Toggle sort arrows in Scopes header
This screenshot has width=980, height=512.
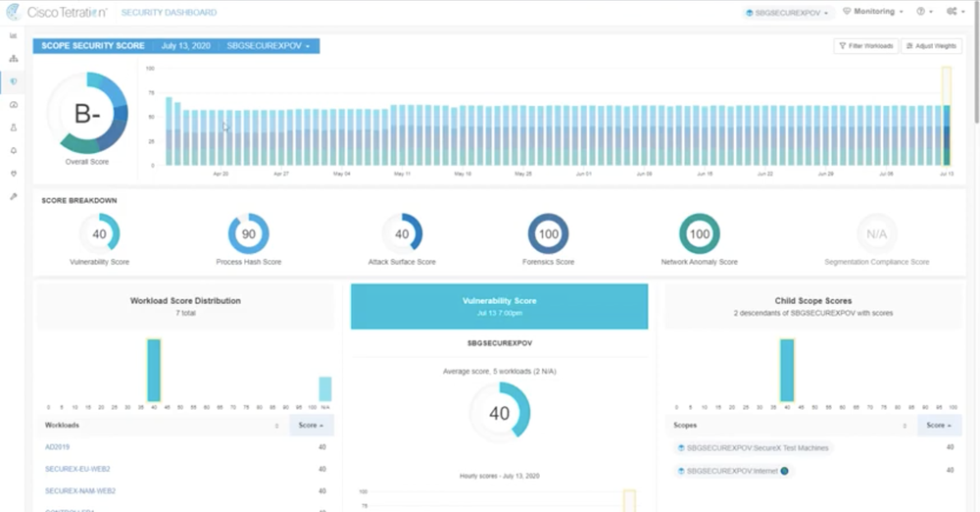point(905,426)
